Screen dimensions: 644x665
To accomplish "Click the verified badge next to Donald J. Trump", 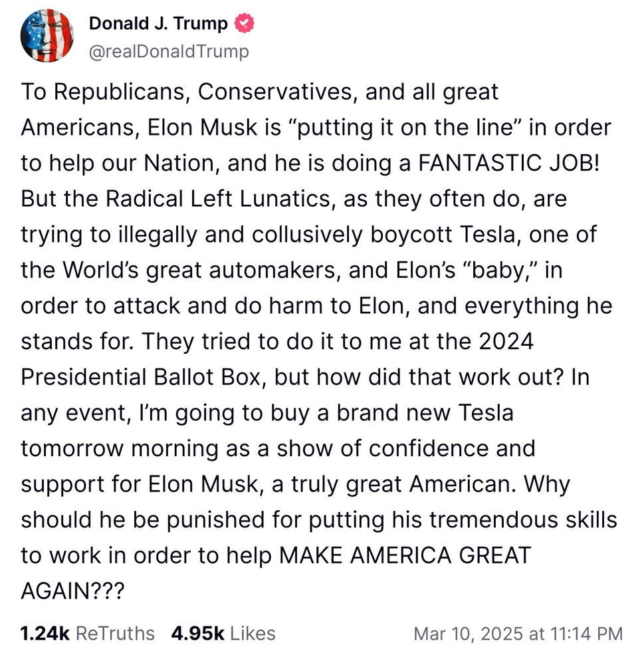I will [x=243, y=25].
